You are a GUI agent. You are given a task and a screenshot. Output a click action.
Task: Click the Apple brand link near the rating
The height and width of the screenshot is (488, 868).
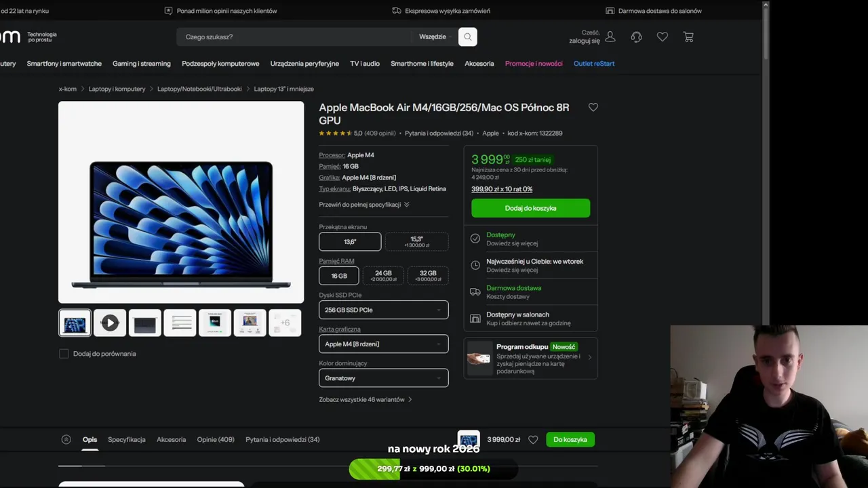(490, 134)
